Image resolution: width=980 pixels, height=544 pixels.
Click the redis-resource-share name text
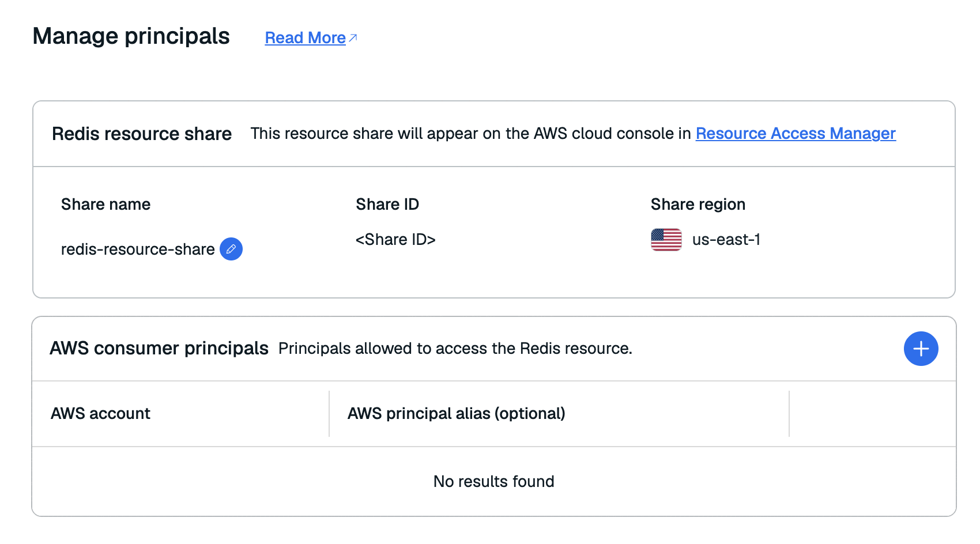tap(138, 250)
